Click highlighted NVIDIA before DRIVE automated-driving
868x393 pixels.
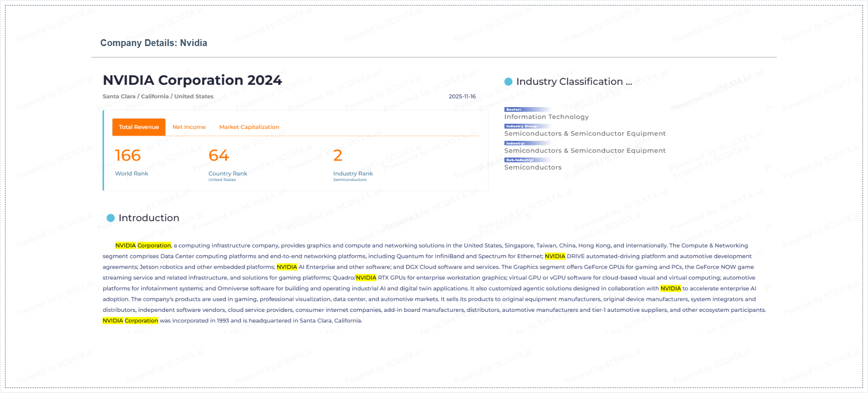pyautogui.click(x=555, y=256)
